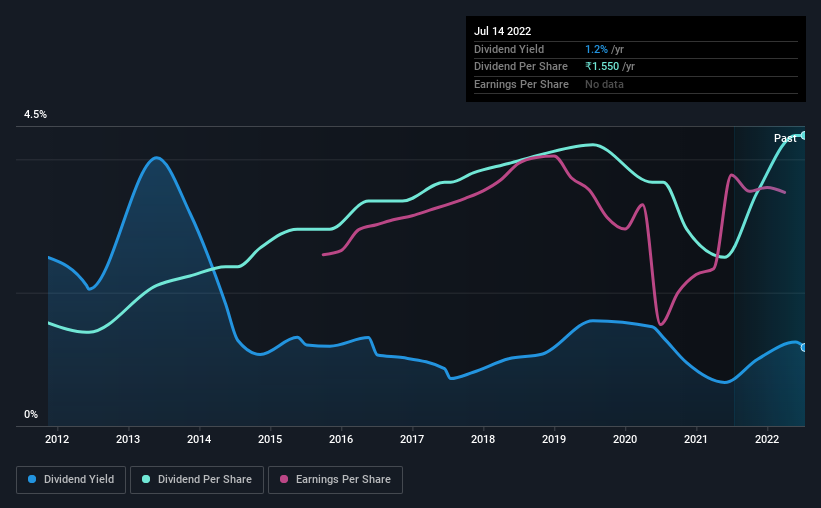The height and width of the screenshot is (508, 821).
Task: Select the 2020 x-axis label
Action: 625,439
